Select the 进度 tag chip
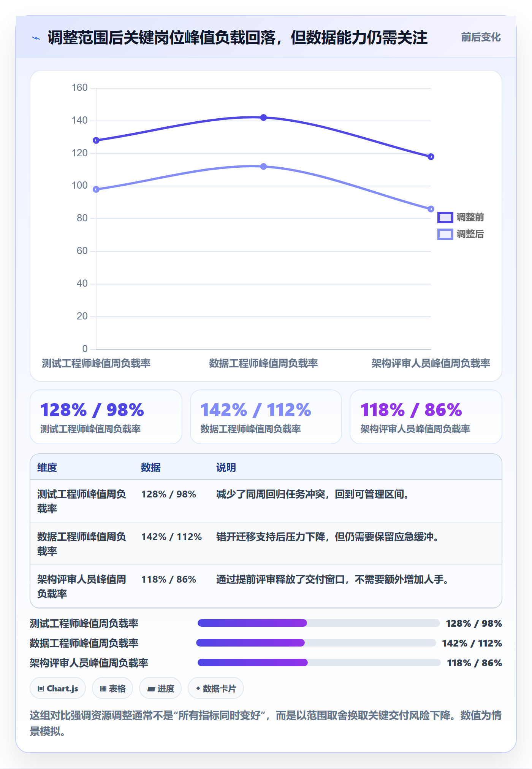This screenshot has width=532, height=769. [160, 688]
